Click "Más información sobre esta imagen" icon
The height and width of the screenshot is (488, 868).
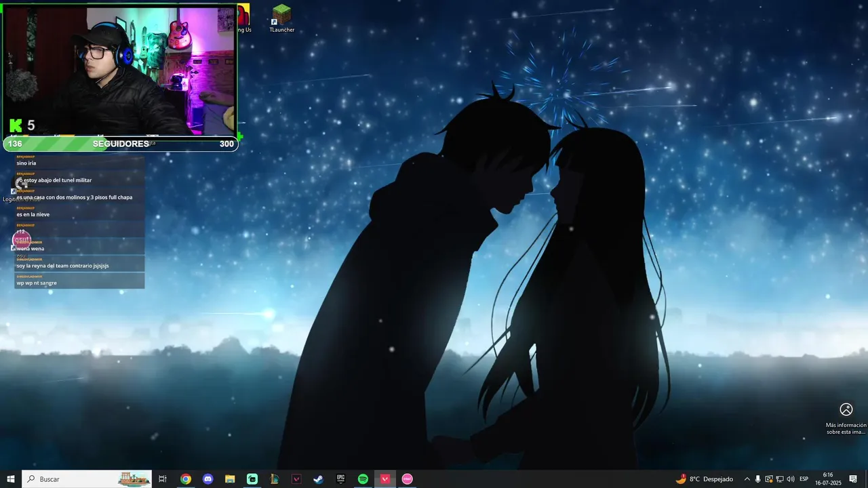846,409
